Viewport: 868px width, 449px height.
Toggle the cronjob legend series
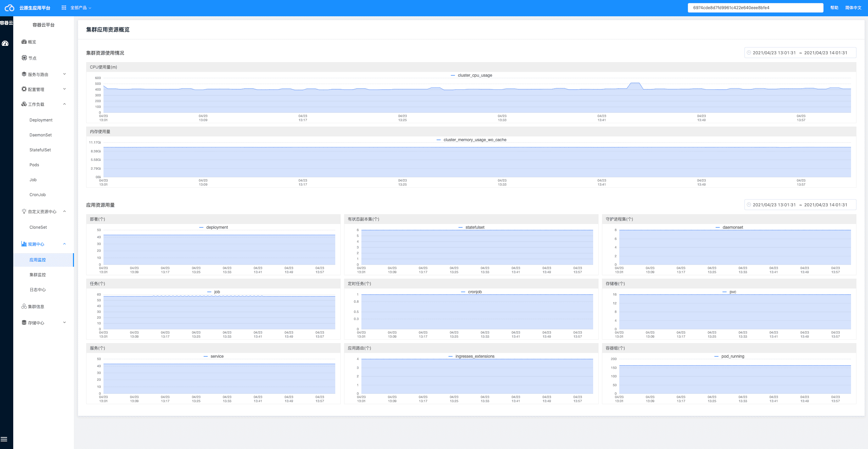pyautogui.click(x=471, y=292)
